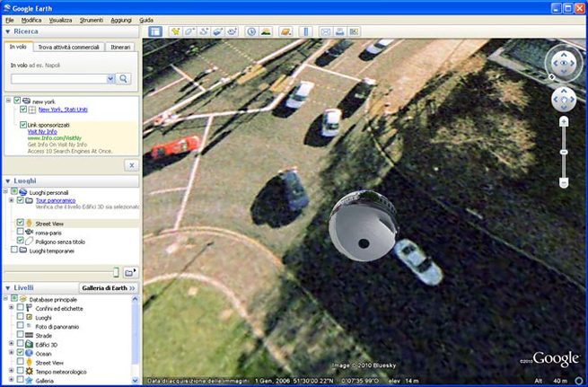This screenshot has width=588, height=387.
Task: Show sunlight across the landscape icon
Action: (x=266, y=31)
